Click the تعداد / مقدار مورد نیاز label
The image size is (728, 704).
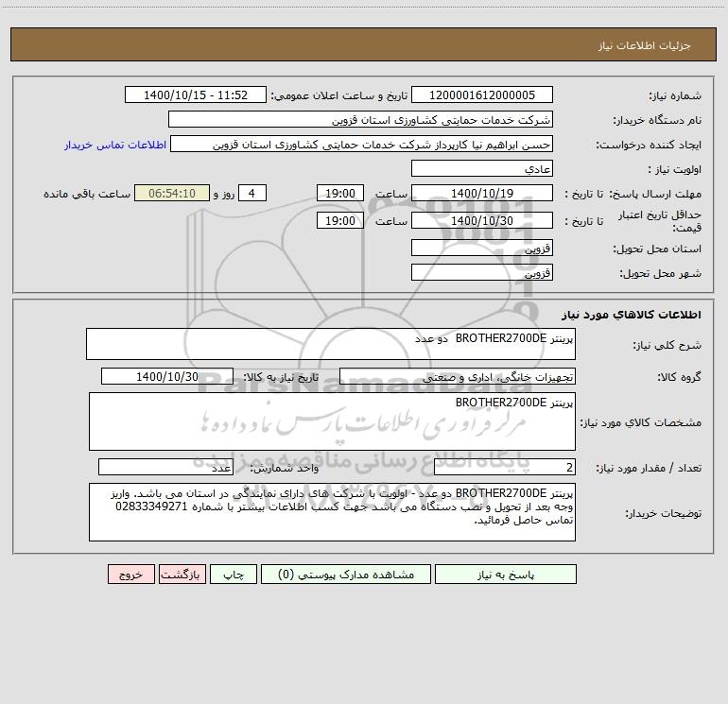pos(649,469)
